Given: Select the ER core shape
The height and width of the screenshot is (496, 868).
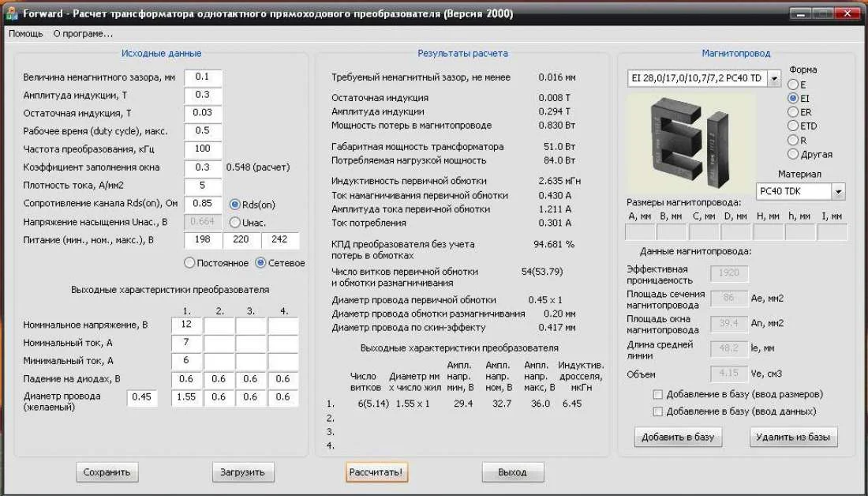Looking at the screenshot, I should pos(793,112).
